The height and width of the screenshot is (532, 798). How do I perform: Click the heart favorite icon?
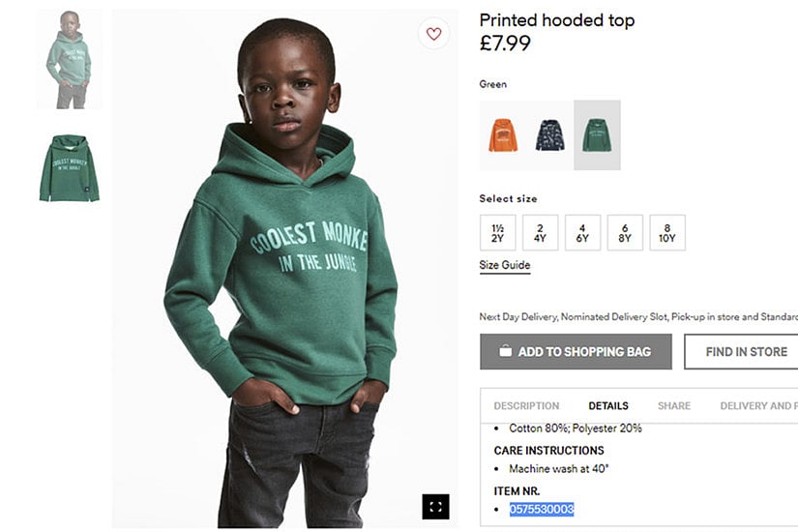click(433, 34)
